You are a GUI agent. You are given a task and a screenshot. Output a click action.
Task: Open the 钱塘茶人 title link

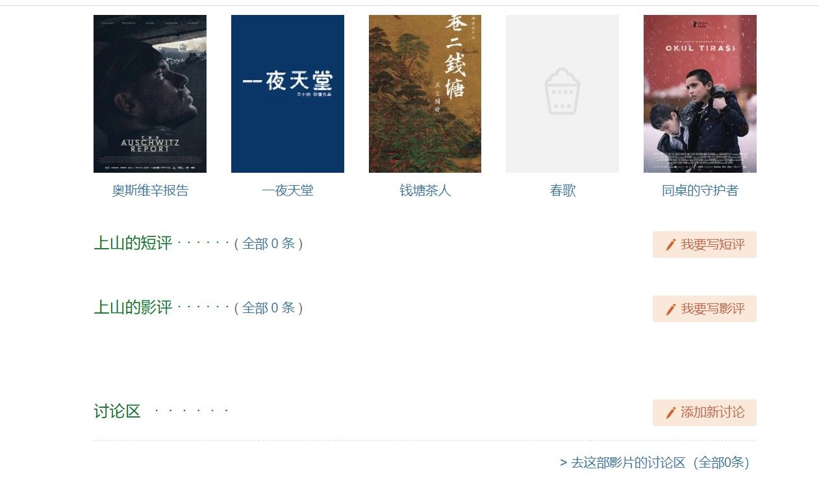(x=425, y=191)
